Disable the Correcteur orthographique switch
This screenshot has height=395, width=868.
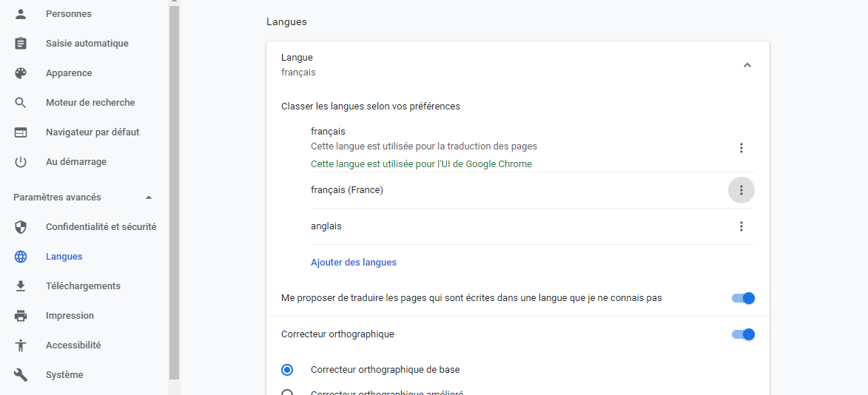[743, 334]
